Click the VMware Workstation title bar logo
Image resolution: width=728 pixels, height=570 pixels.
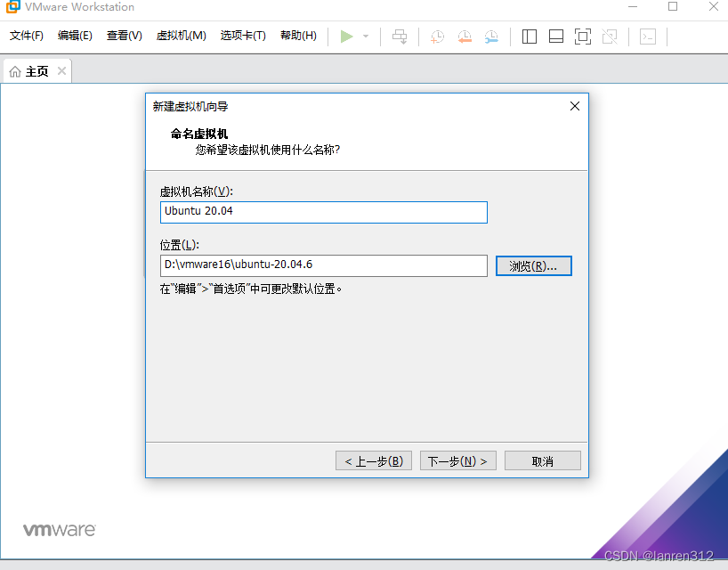[x=13, y=6]
